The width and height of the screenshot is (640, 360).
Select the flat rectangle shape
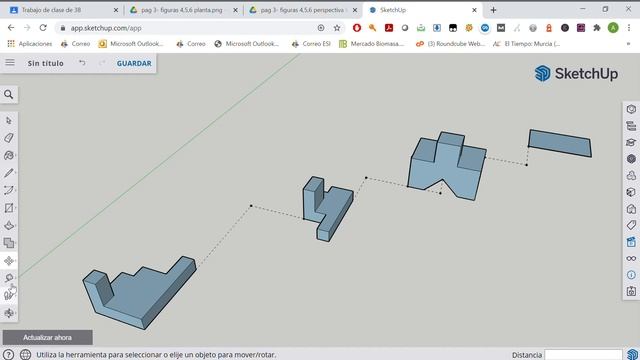click(560, 143)
